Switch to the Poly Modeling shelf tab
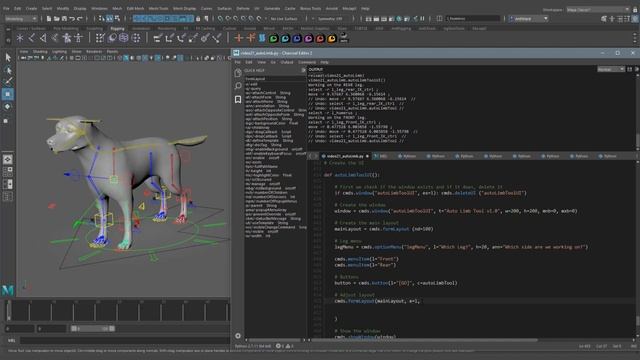 [65, 29]
